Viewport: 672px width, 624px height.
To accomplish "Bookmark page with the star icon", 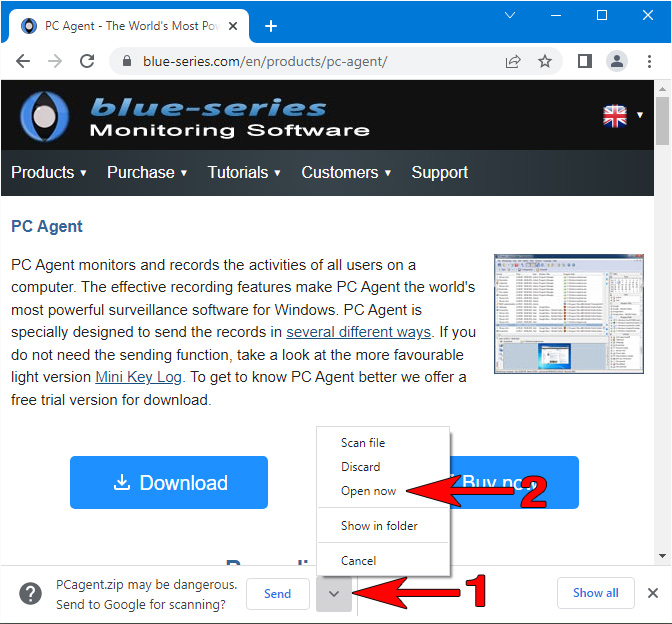I will click(x=545, y=61).
